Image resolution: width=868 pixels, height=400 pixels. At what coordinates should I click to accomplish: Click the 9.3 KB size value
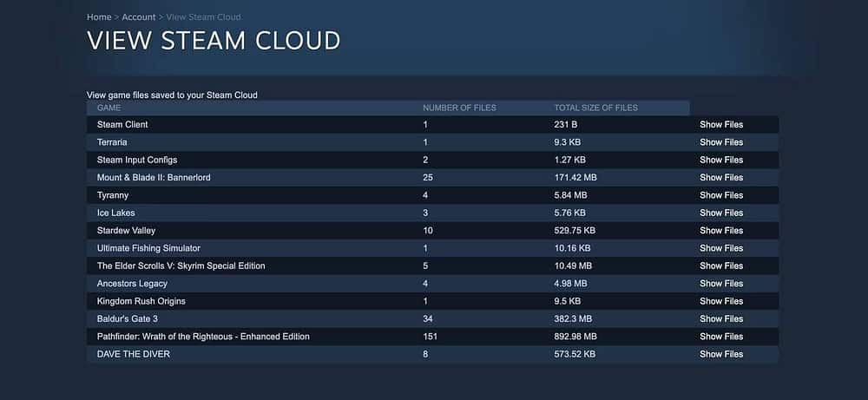(x=568, y=142)
